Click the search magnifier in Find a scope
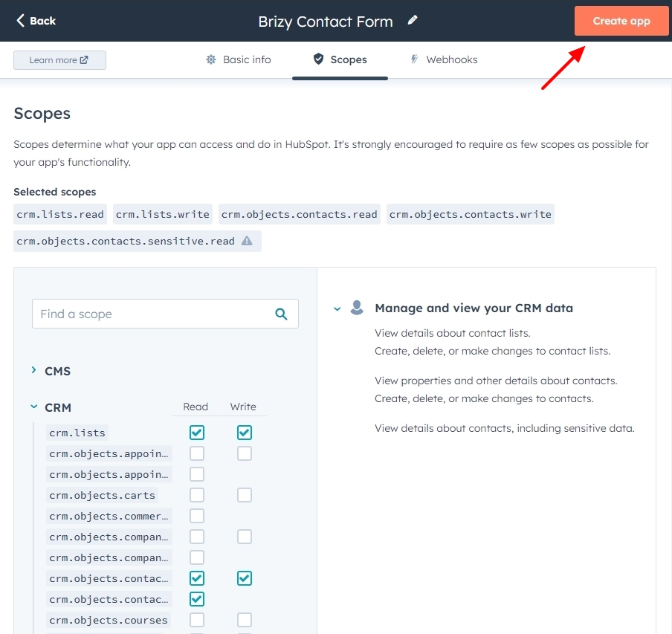Viewport: 672px width, 634px height. [x=281, y=314]
